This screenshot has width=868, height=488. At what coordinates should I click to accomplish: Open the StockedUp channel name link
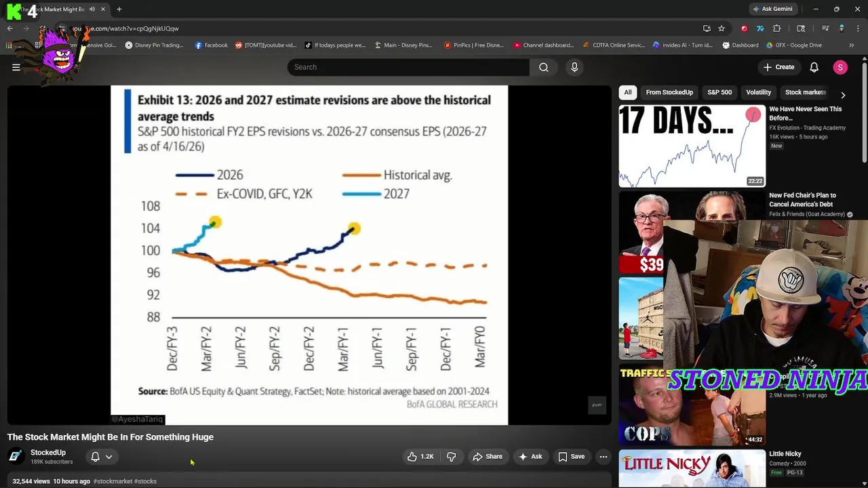48,452
